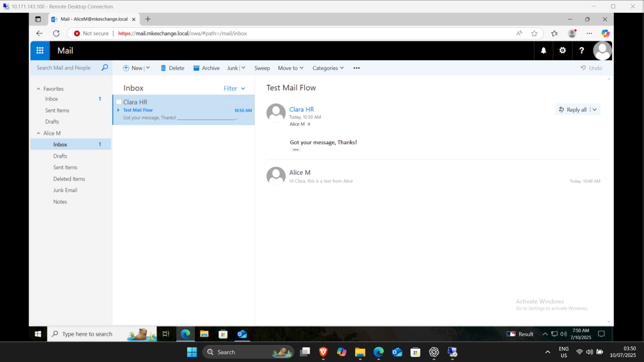Open the Settings gear
The image size is (644, 362).
(x=562, y=50)
